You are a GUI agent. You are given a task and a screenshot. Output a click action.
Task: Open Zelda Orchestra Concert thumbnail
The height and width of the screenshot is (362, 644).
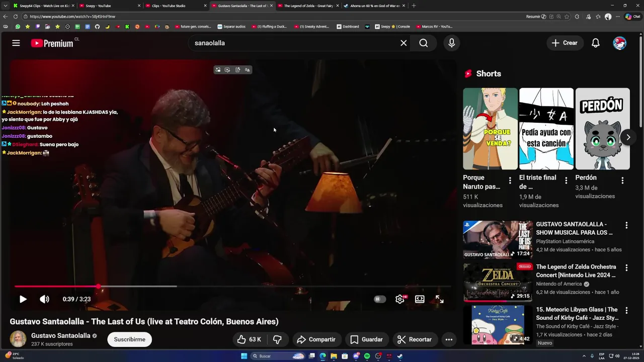(x=498, y=282)
